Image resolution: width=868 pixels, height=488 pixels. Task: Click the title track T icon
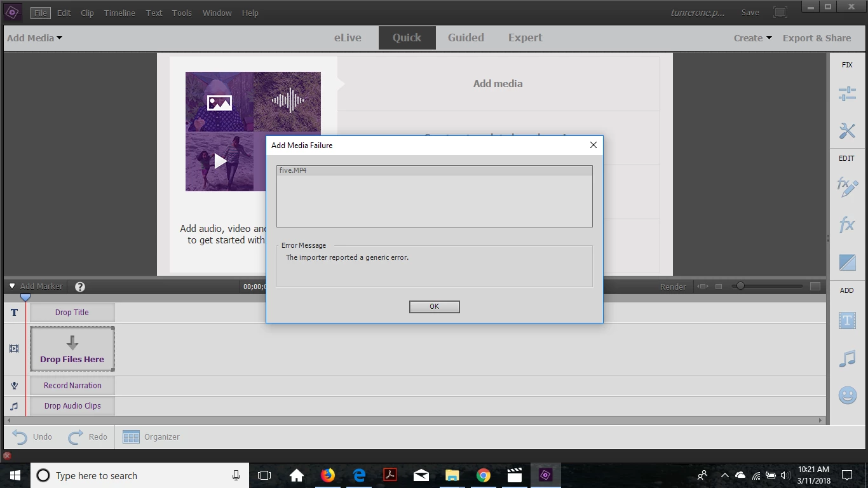point(14,313)
